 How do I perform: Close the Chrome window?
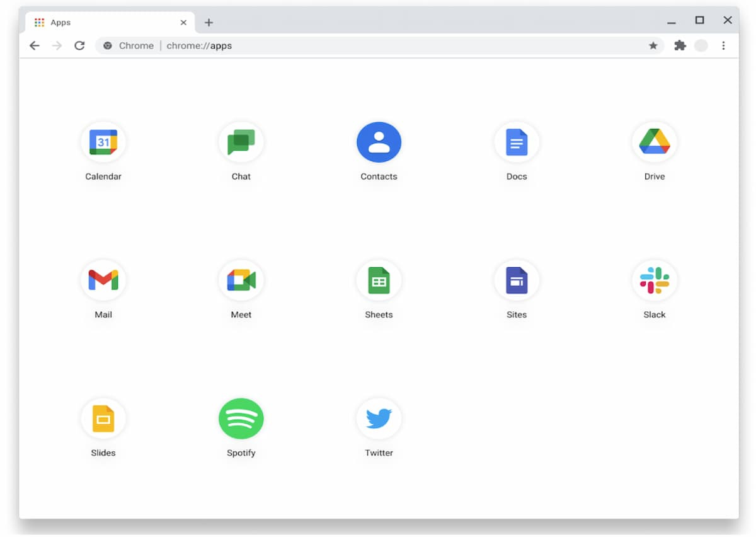(728, 20)
